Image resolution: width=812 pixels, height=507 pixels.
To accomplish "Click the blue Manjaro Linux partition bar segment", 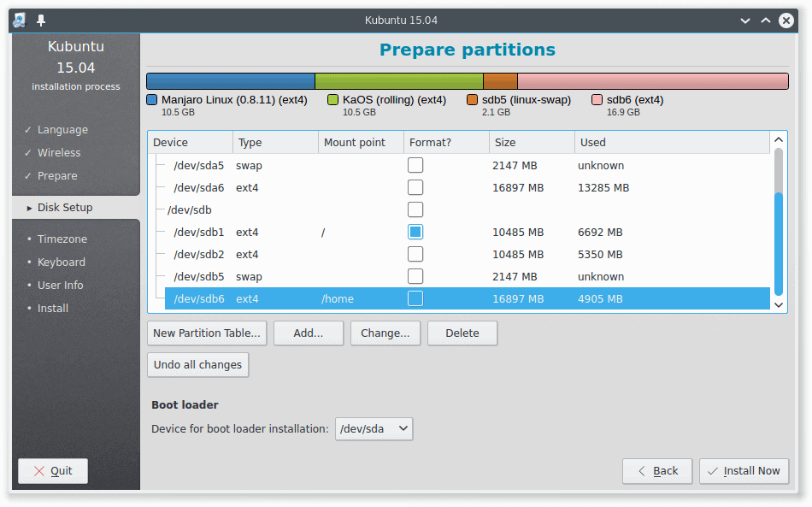I will (231, 81).
